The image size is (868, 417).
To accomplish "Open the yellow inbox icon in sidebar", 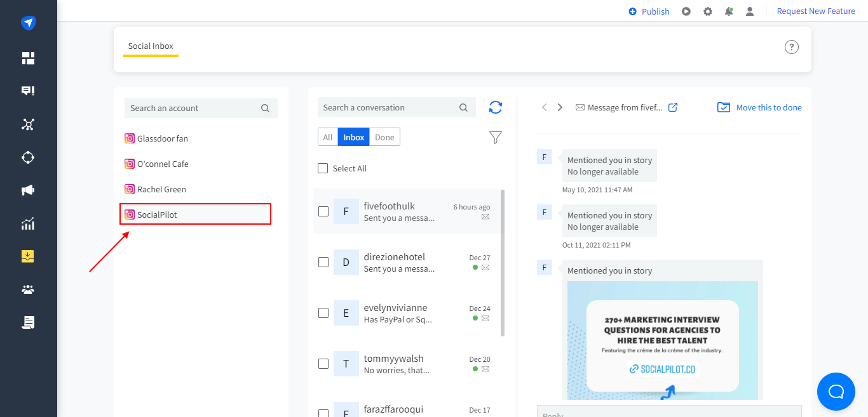I will [x=28, y=256].
